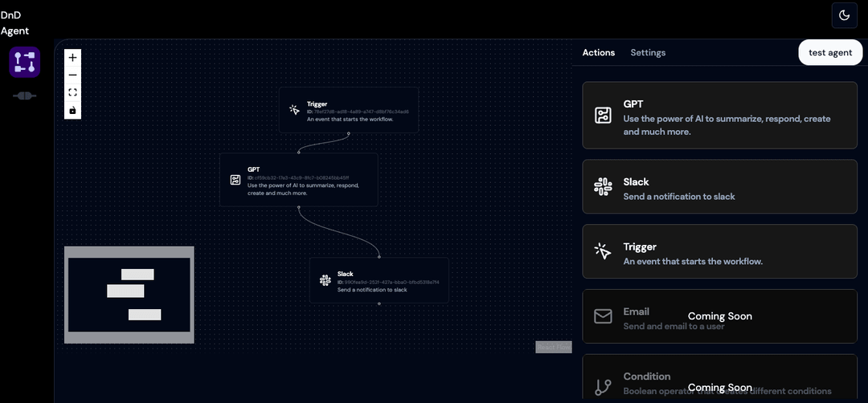
Task: Click the Email card 'Coming Soon' label
Action: (719, 316)
